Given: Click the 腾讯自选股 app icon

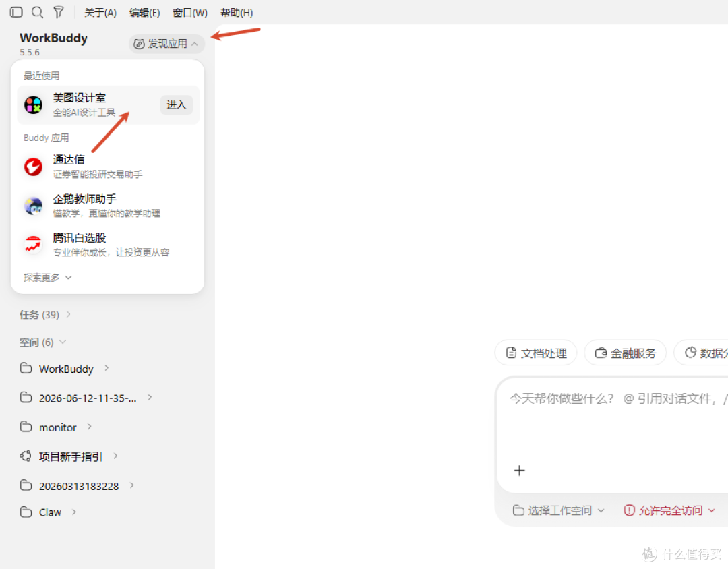Looking at the screenshot, I should (x=34, y=245).
